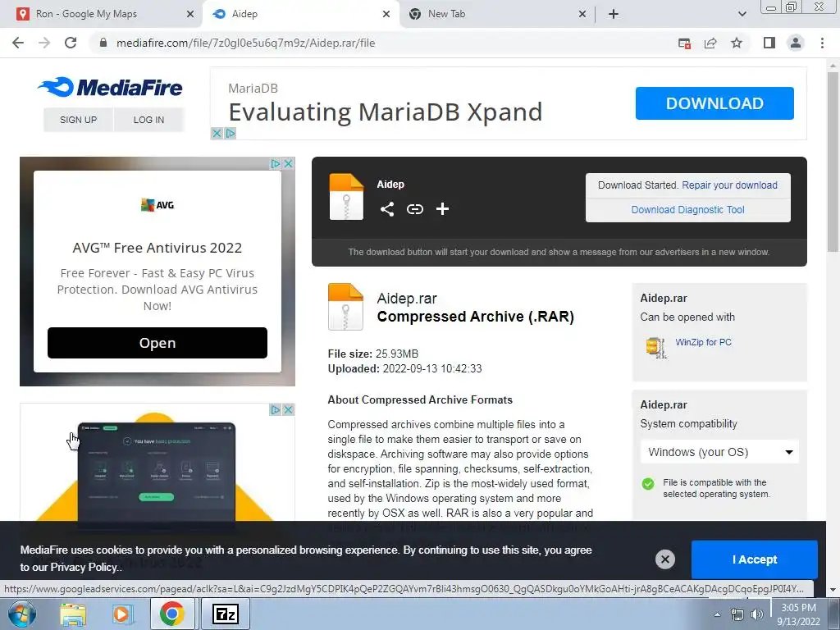The image size is (840, 630).
Task: Click the blue DOWNLOAD ad button
Action: tap(714, 103)
